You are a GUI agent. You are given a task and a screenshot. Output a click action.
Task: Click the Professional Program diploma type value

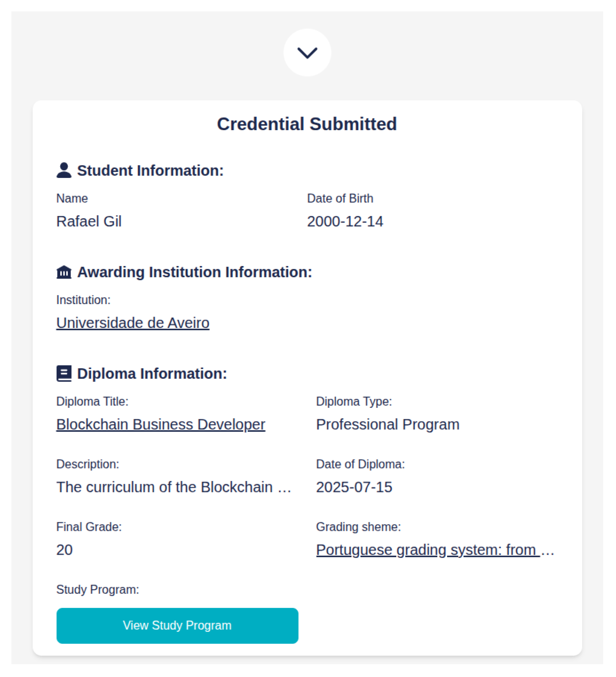click(x=387, y=425)
